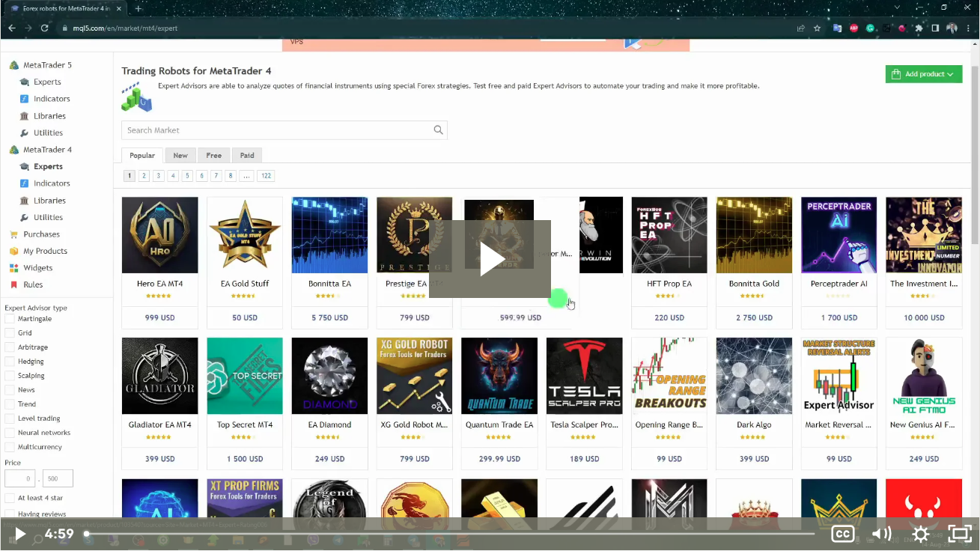
Task: Select the Paid tab
Action: [x=247, y=156]
